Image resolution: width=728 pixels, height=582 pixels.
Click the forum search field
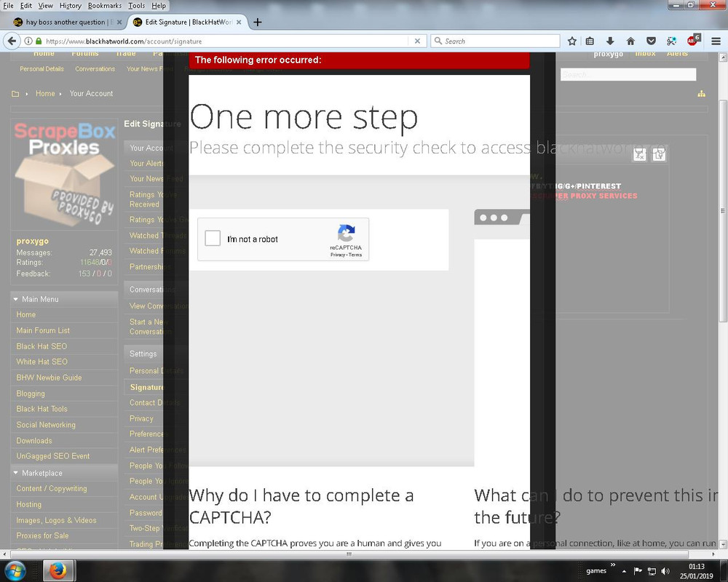click(x=628, y=74)
